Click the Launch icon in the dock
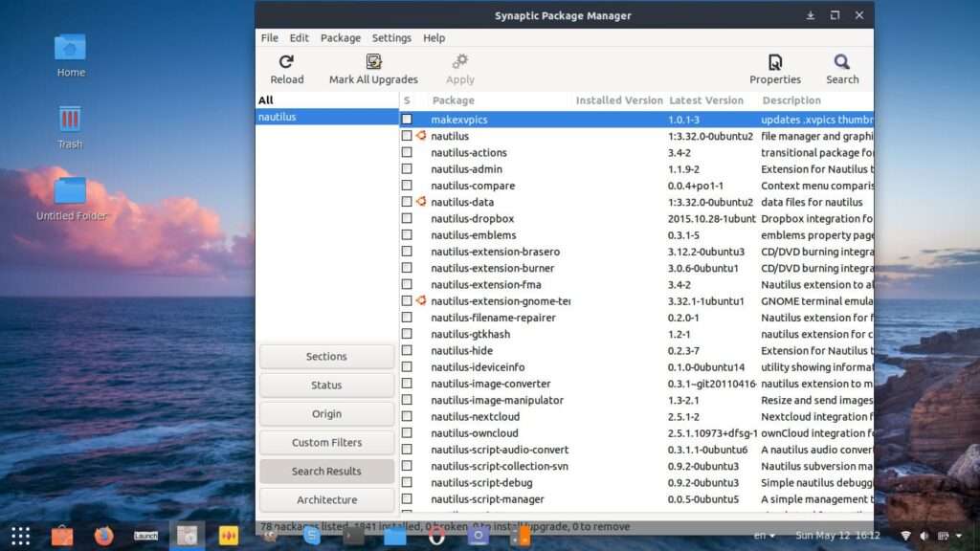This screenshot has height=551, width=980. [145, 536]
